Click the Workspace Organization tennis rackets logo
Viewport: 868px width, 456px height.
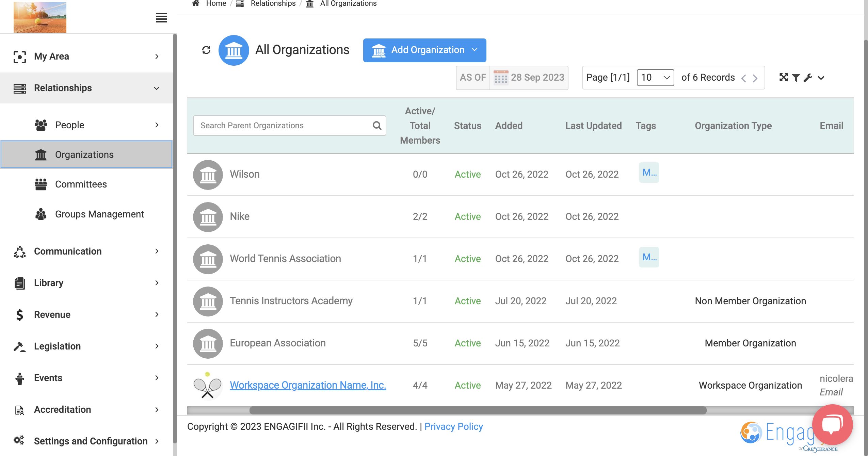[208, 386]
